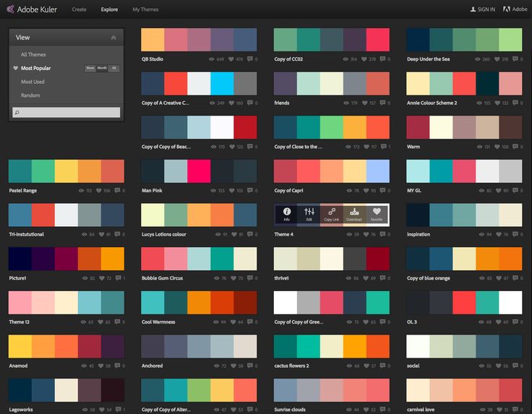The image size is (532, 414).
Task: Open Copy of Copy of Beac... palette
Action: [x=199, y=127]
